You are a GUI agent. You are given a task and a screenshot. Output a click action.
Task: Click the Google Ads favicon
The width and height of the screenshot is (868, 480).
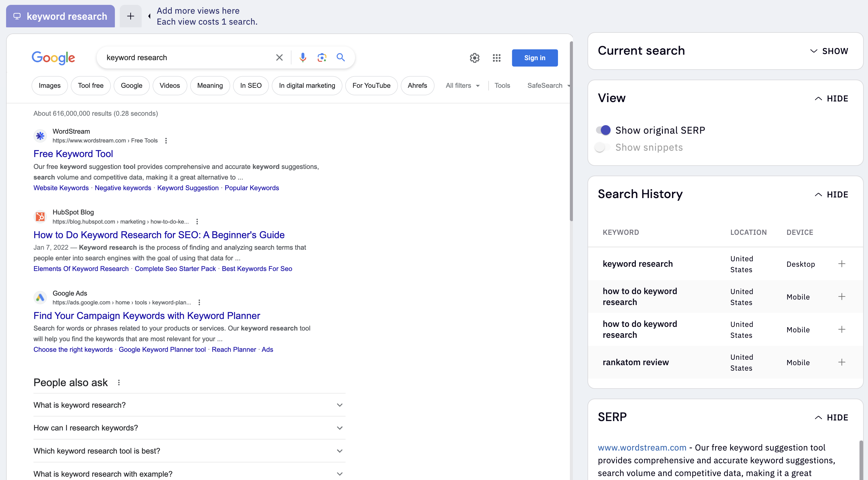[40, 297]
